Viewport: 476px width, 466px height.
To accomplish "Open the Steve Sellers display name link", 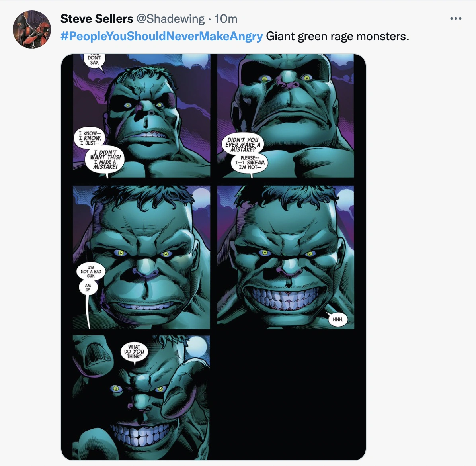I will coord(97,19).
